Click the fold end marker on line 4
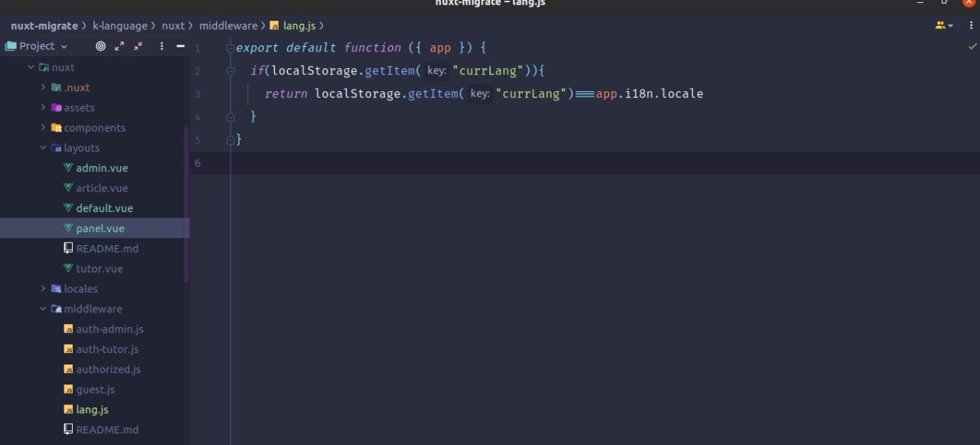This screenshot has width=980, height=445. click(x=230, y=117)
